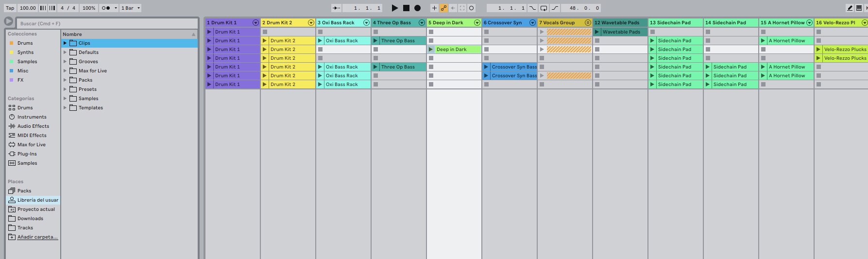Click the Phase Nudge Down icon

(x=43, y=8)
